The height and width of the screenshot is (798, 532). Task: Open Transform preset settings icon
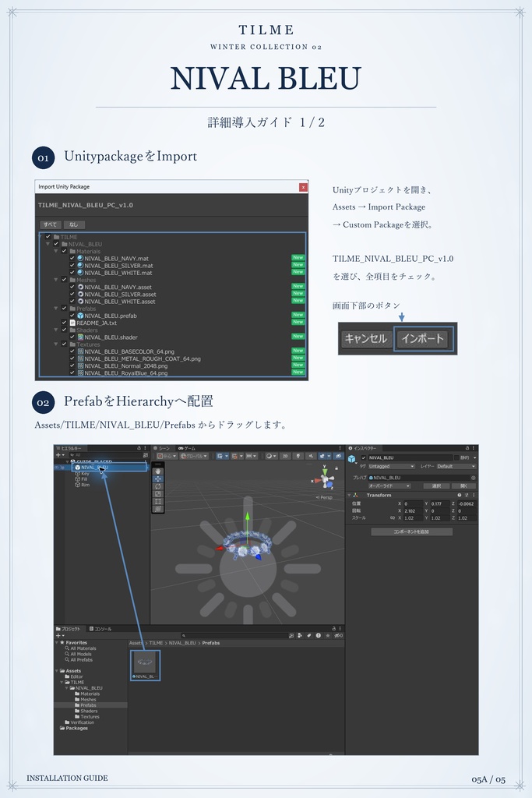[467, 495]
